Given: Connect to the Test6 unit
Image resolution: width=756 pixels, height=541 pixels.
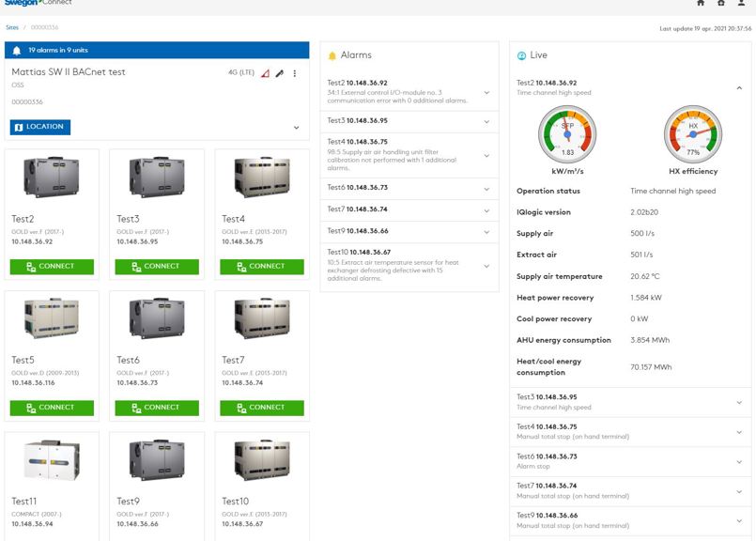Looking at the screenshot, I should pyautogui.click(x=157, y=408).
